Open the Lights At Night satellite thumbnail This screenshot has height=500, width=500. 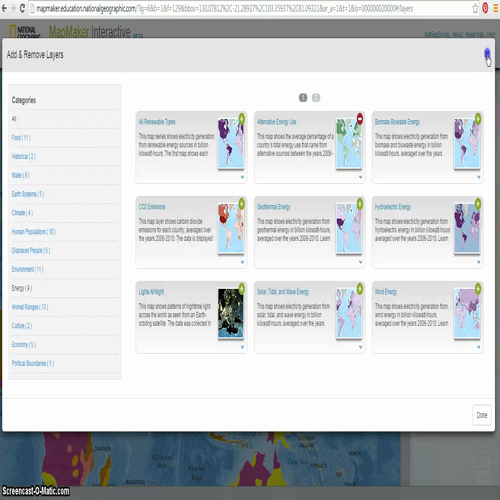(231, 313)
